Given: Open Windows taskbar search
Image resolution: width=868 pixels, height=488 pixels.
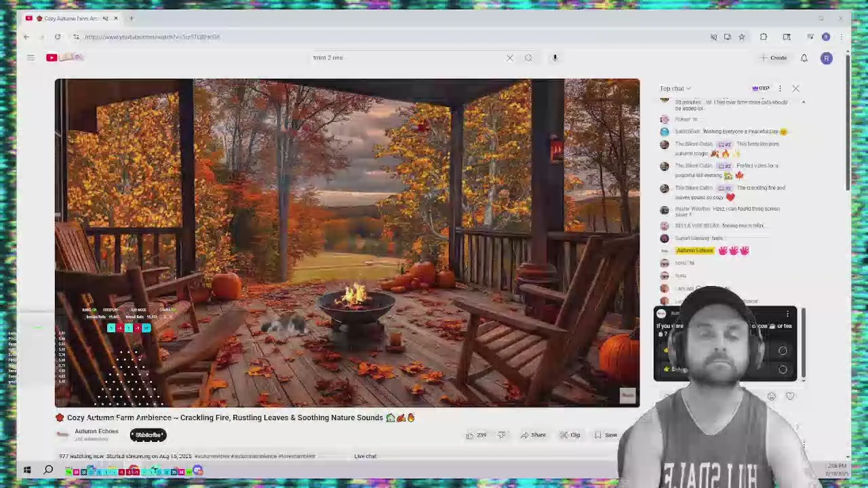Looking at the screenshot, I should (x=49, y=470).
